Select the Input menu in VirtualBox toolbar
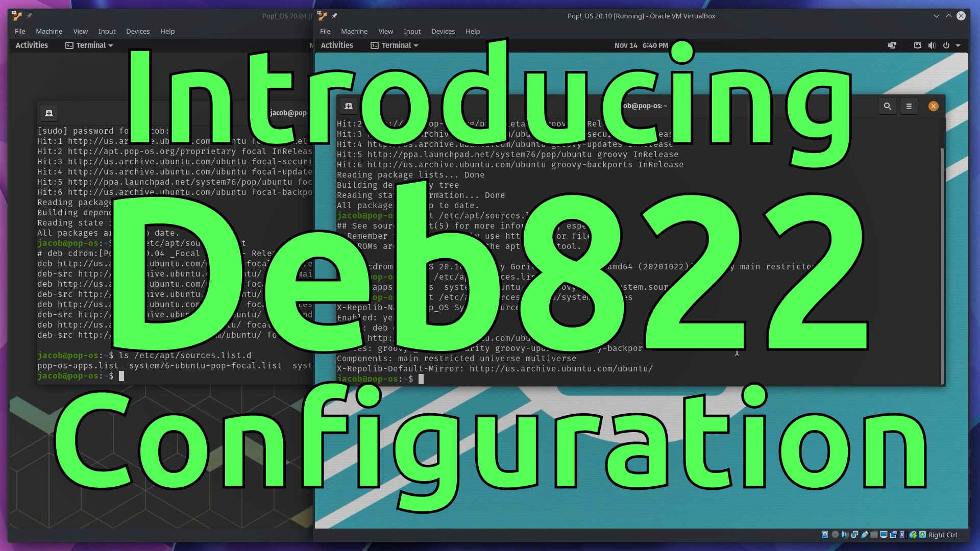 coord(411,31)
